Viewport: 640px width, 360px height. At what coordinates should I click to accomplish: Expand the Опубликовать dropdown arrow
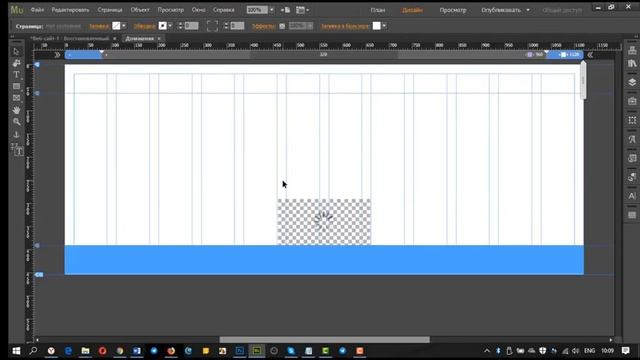(528, 10)
